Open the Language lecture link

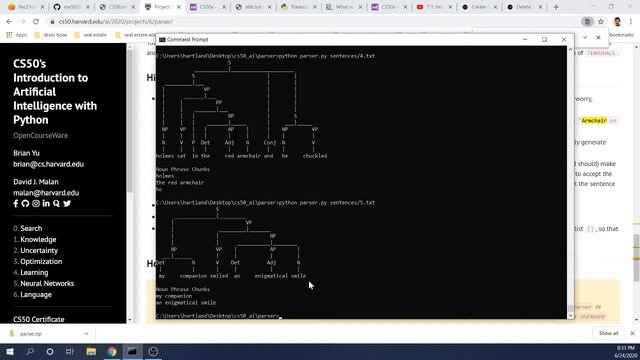(36, 294)
